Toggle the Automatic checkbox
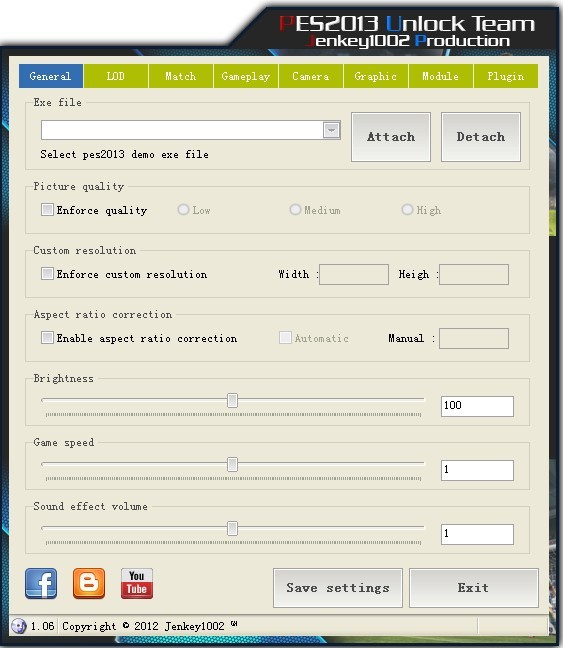563x648 pixels. click(x=285, y=338)
